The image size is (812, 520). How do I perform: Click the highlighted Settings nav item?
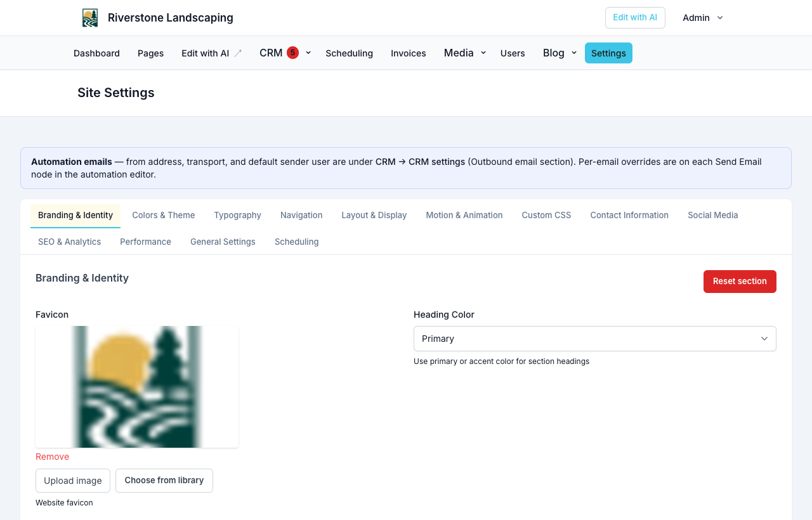(608, 53)
